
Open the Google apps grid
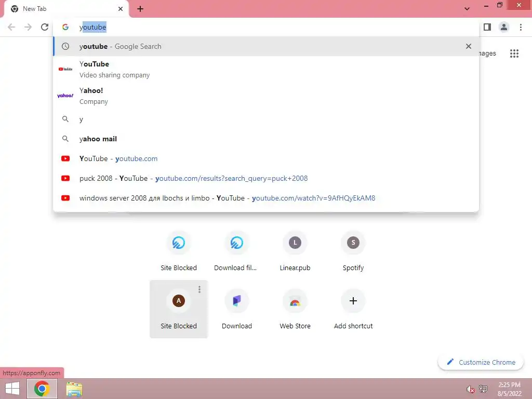pyautogui.click(x=514, y=54)
